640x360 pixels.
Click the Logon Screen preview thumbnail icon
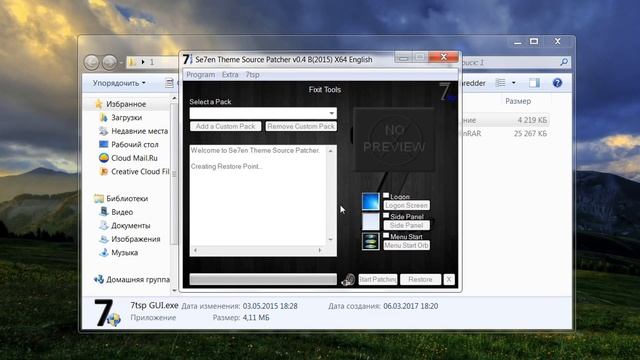pos(371,202)
